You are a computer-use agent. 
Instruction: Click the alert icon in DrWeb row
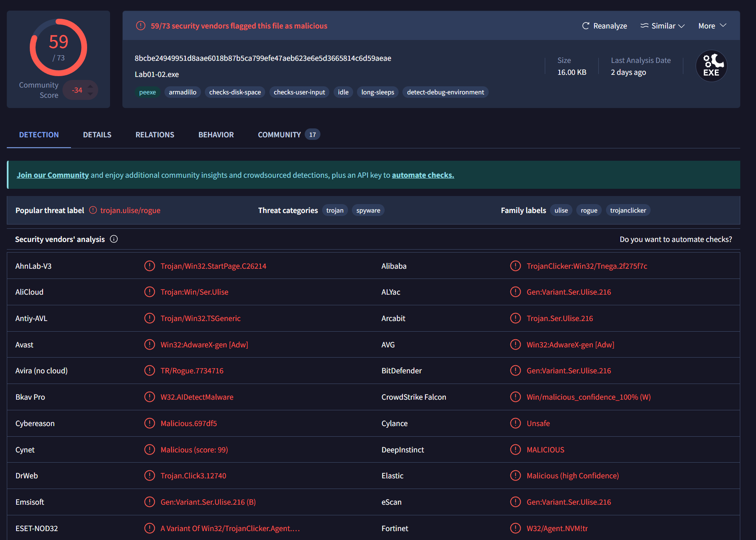coord(150,475)
